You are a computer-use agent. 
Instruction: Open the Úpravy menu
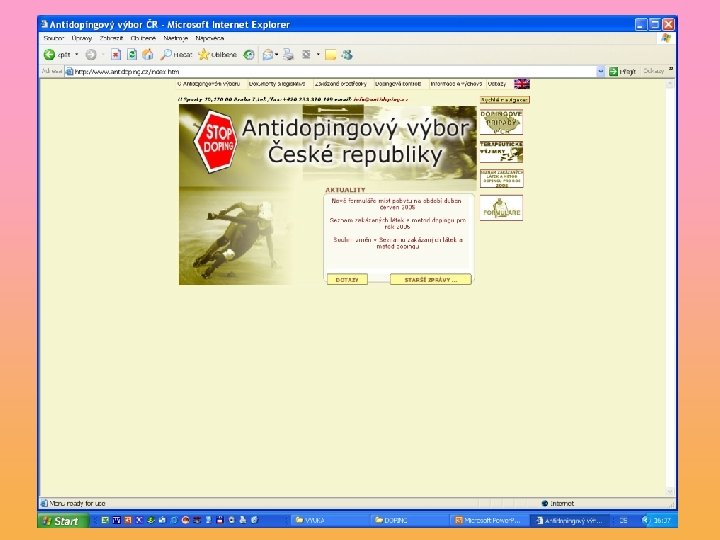(x=82, y=38)
